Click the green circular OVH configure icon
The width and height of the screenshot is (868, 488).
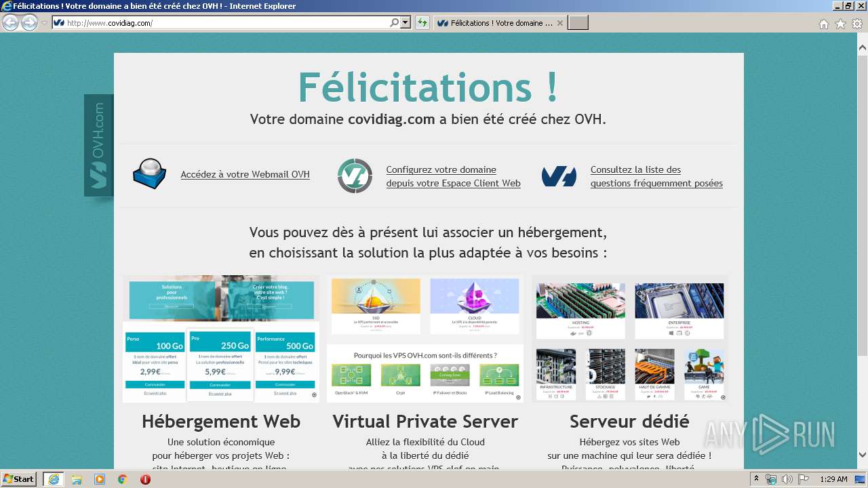[355, 176]
